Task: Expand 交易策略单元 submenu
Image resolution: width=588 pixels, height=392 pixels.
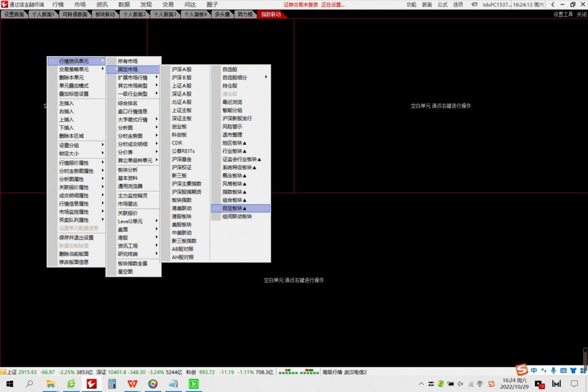Action: pos(76,70)
